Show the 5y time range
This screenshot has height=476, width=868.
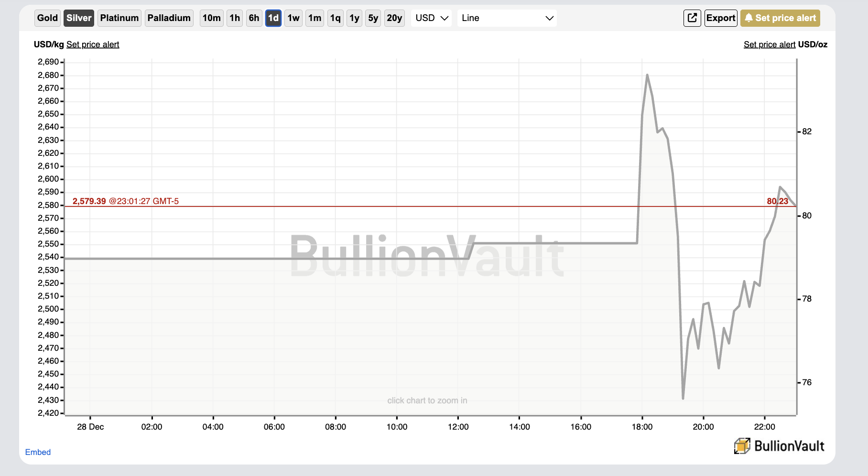click(373, 18)
